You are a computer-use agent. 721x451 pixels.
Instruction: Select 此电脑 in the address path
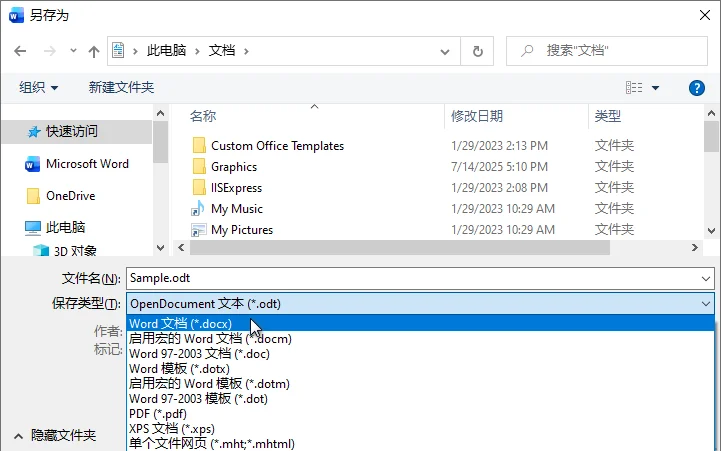pyautogui.click(x=166, y=51)
